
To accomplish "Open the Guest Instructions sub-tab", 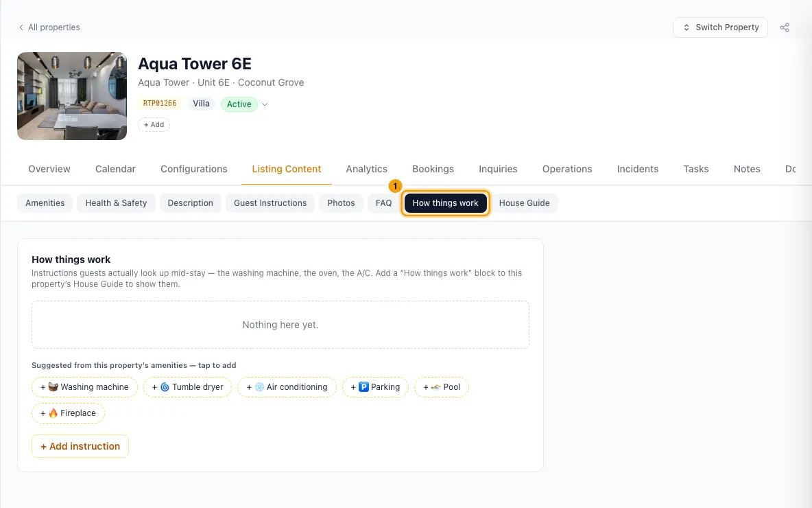I will (x=270, y=203).
